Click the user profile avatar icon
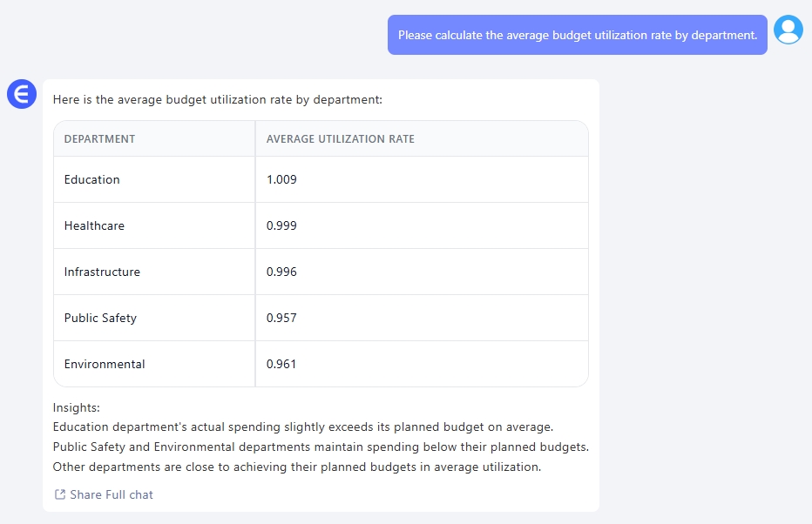Viewport: 812px width, 524px height. pos(788,30)
